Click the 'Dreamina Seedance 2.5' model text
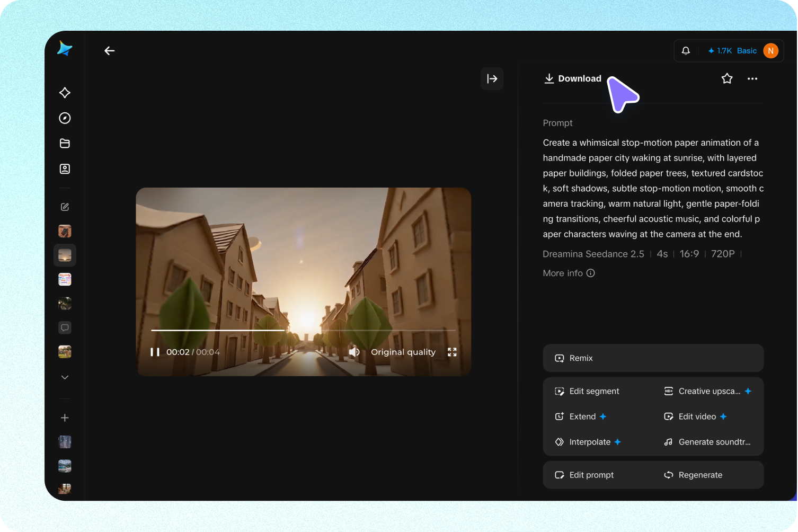Image resolution: width=798 pixels, height=532 pixels. [593, 254]
